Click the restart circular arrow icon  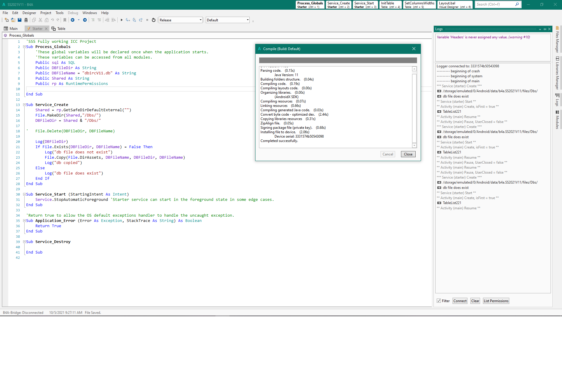[153, 20]
